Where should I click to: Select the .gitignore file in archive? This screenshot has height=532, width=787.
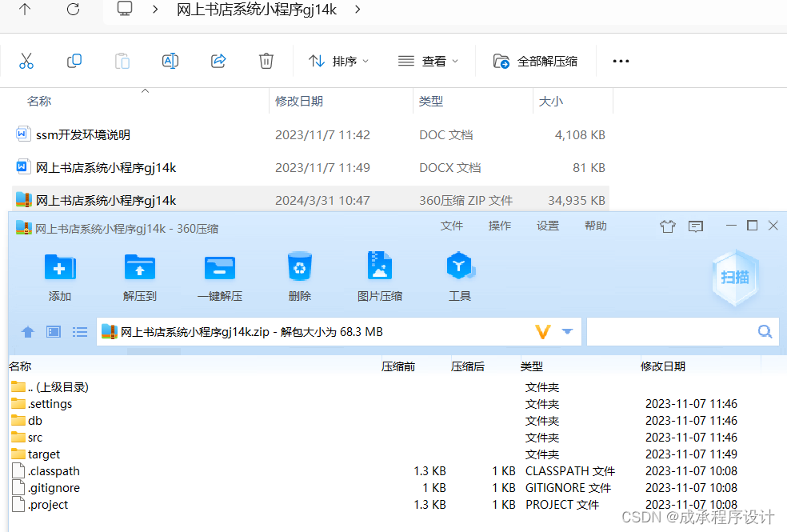pyautogui.click(x=46, y=488)
